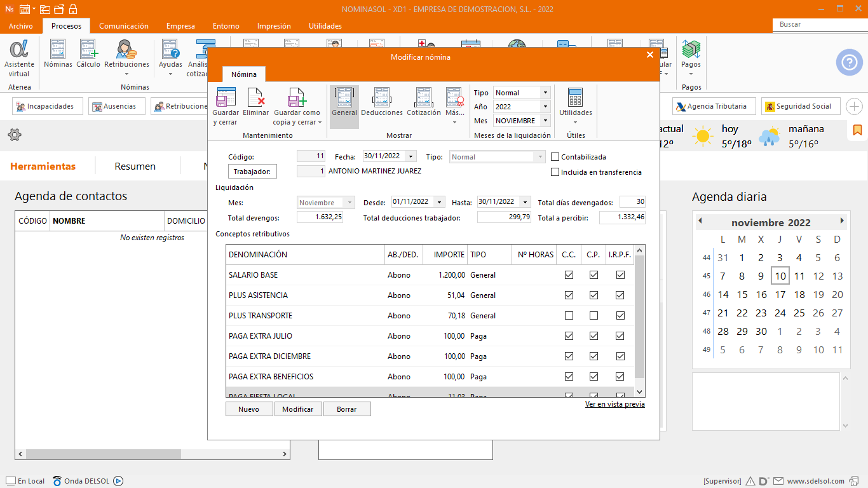Check Incluida en transferencia option
Viewport: 868px width, 488px height.
point(555,172)
